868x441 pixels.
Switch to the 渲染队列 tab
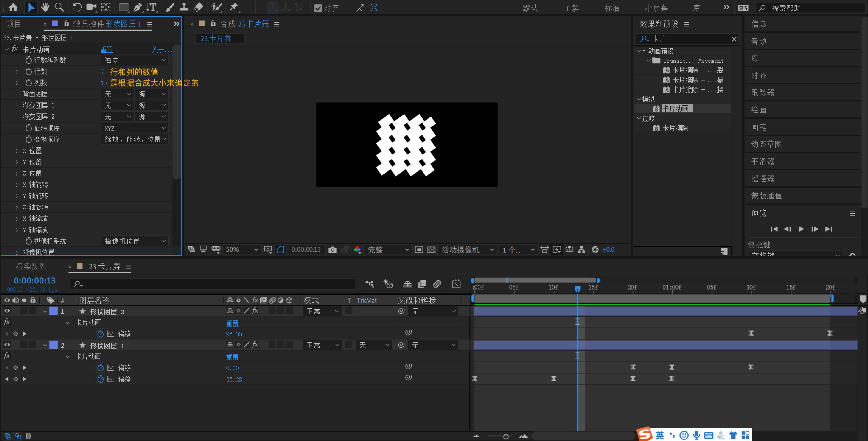(x=31, y=267)
